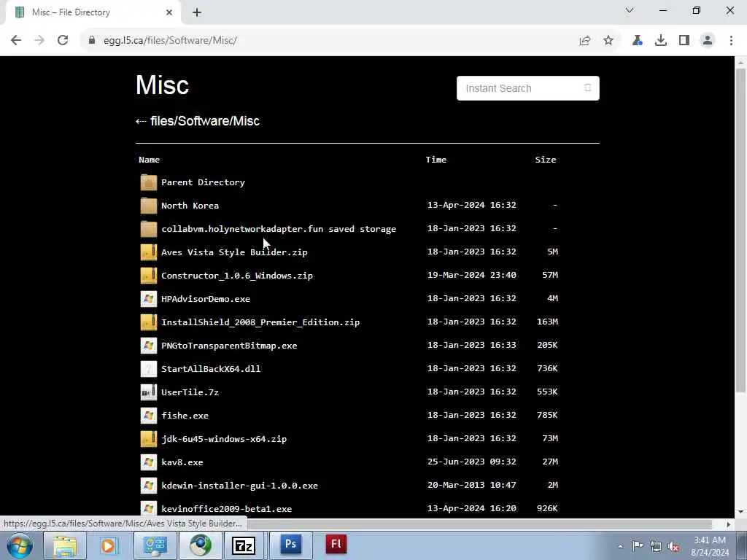Click the folder icon for collabvm saved storage
This screenshot has width=747, height=560.
pos(149,229)
